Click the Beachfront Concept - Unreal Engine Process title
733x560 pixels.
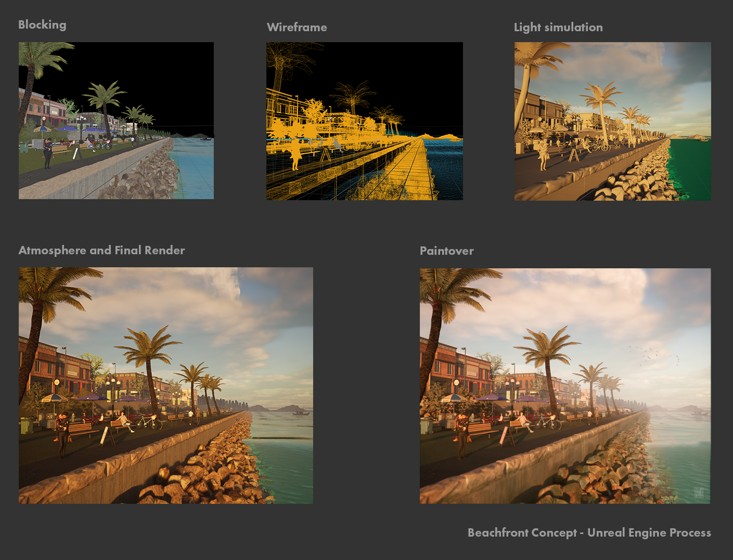pos(589,532)
